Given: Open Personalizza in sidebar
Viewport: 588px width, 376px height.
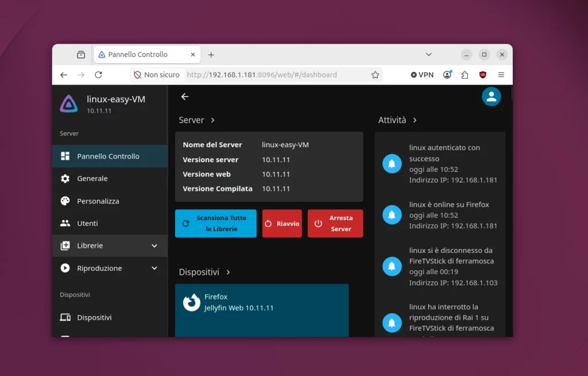Looking at the screenshot, I should (x=110, y=201).
